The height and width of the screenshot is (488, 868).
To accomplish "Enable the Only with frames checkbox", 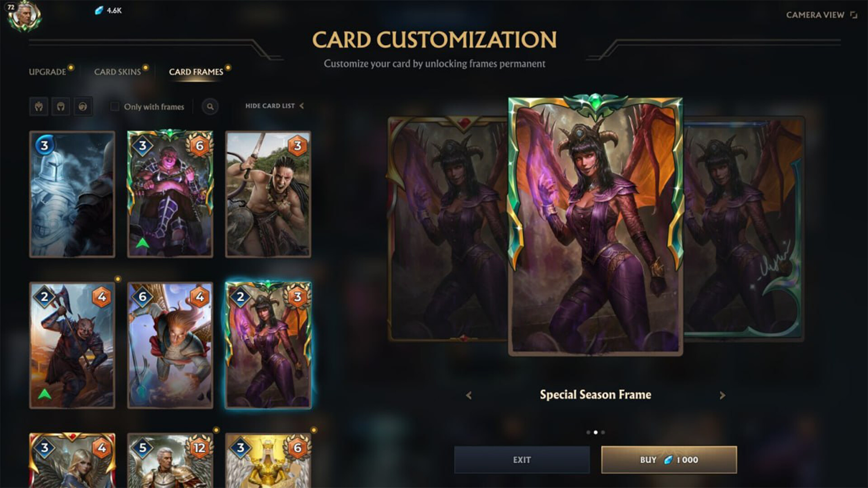I will point(115,107).
